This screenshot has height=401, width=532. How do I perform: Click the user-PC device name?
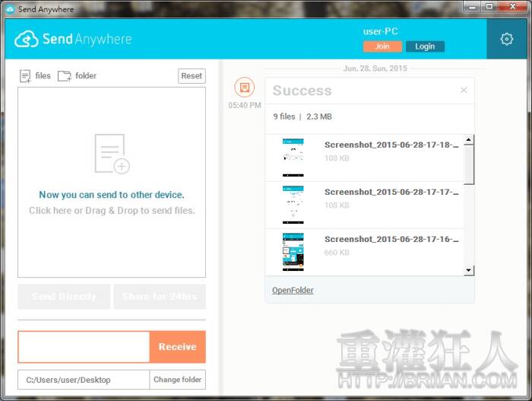point(380,32)
